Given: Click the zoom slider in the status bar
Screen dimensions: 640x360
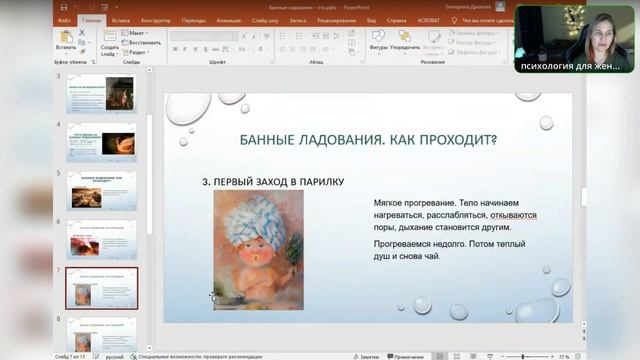Looking at the screenshot, I should [527, 357].
